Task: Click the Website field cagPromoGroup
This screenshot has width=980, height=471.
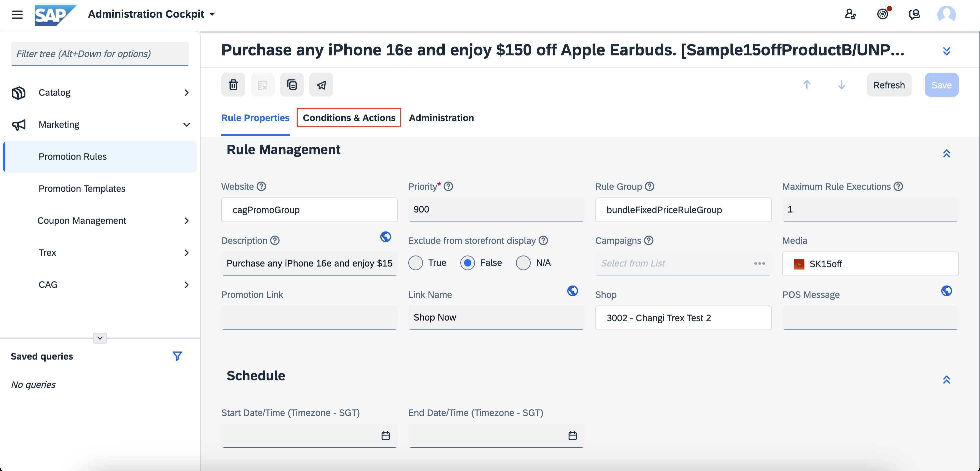Action: (x=309, y=210)
